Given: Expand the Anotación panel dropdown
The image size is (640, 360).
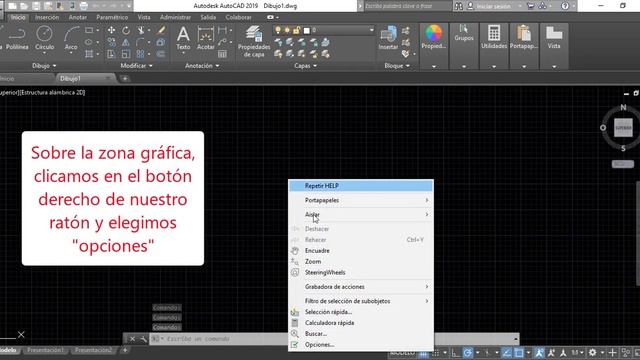Looking at the screenshot, I should (202, 66).
